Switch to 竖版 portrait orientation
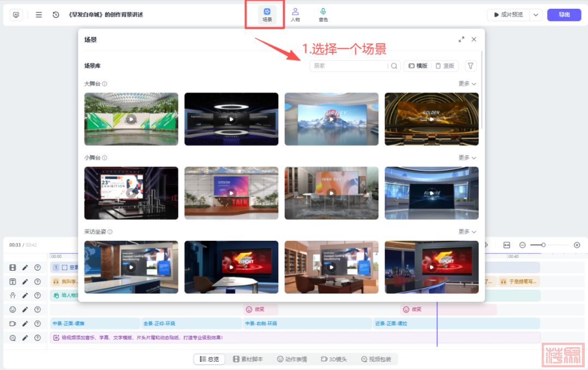Image resolution: width=588 pixels, height=370 pixels. pos(445,66)
